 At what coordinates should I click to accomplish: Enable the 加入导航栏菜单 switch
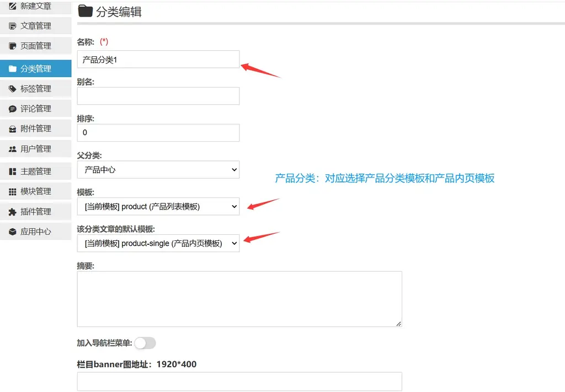coord(145,343)
